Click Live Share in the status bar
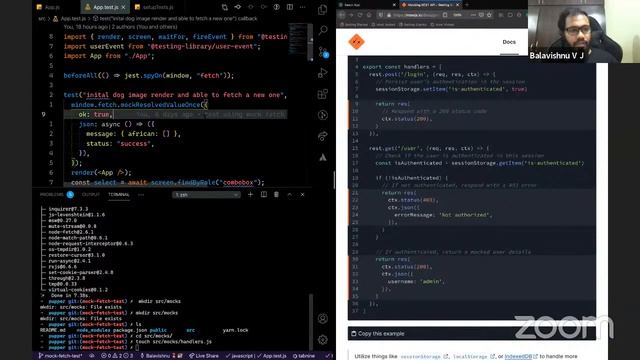 coord(204,356)
